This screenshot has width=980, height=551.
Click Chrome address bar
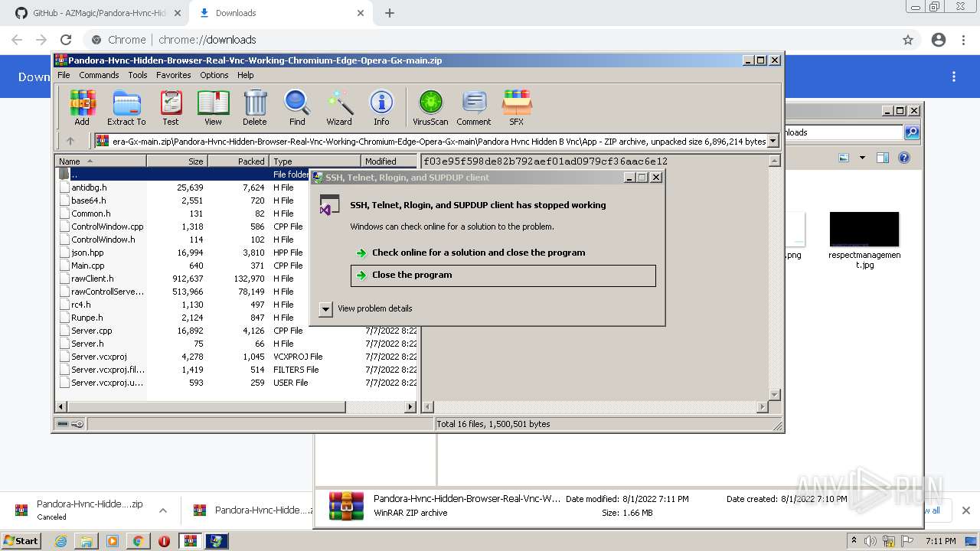(x=490, y=40)
